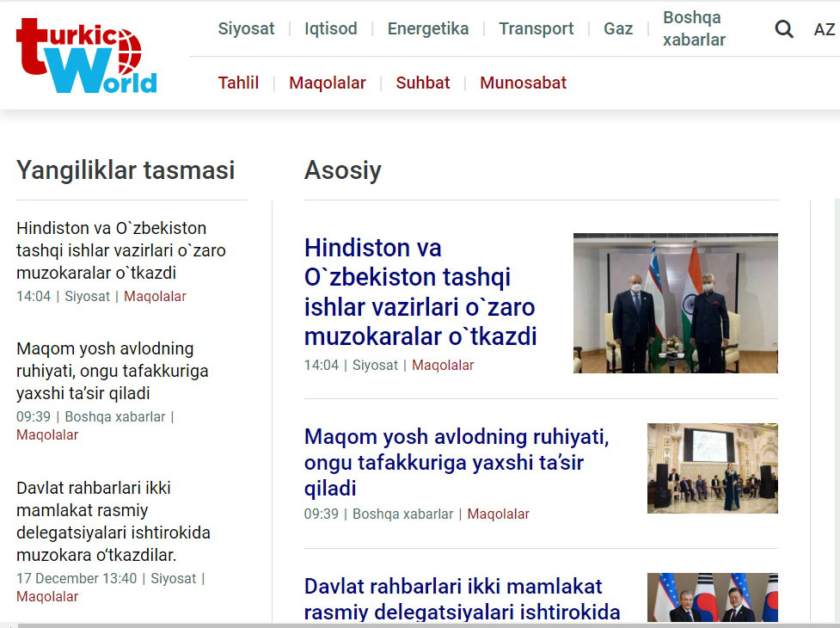Open Maqom yosh avlodning sidebar article

tap(113, 371)
